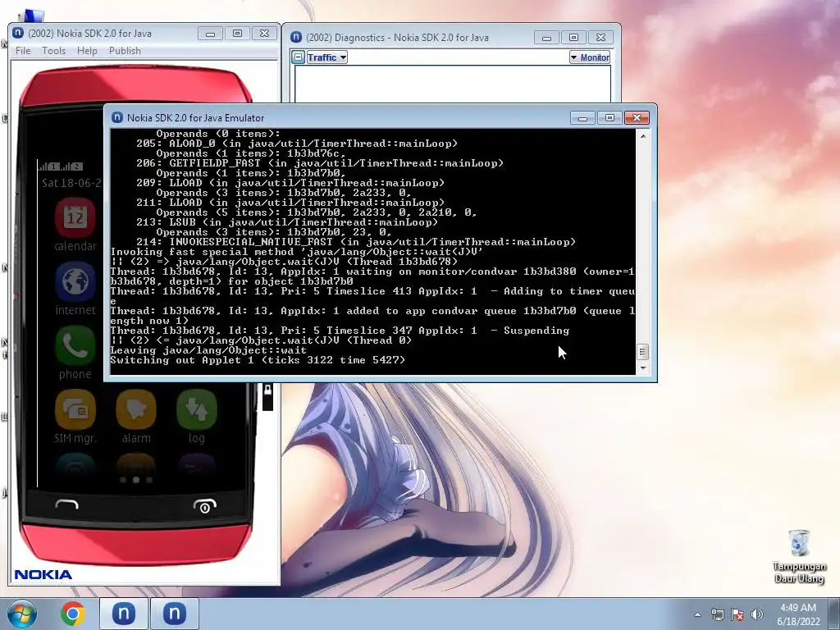Collapse the Traffic panel minus button
840x630 pixels.
coord(299,57)
